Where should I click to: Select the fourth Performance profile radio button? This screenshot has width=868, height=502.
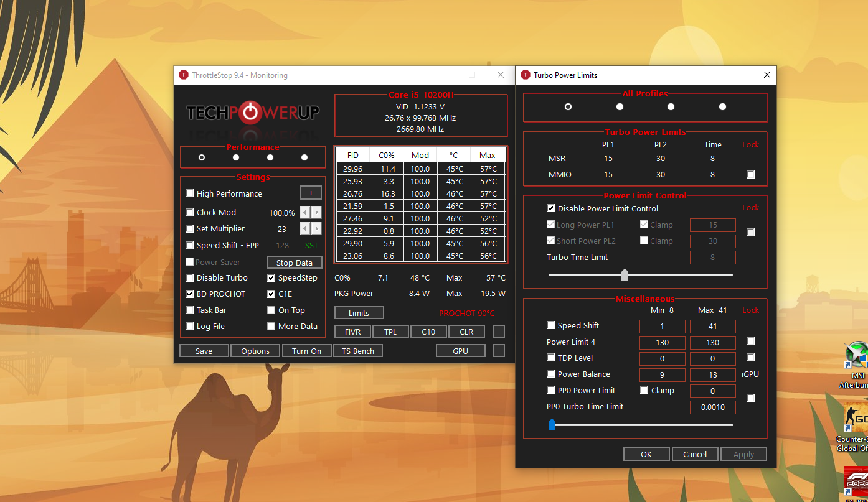[304, 157]
